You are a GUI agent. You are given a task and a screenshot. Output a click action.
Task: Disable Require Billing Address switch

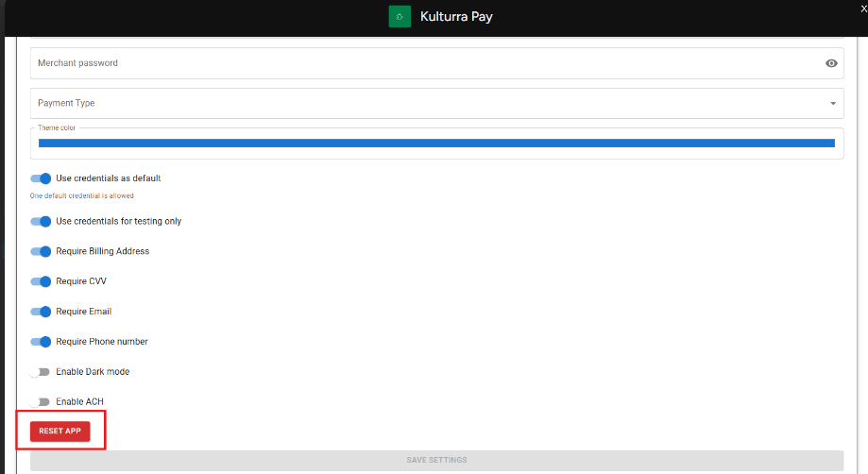[x=41, y=251]
